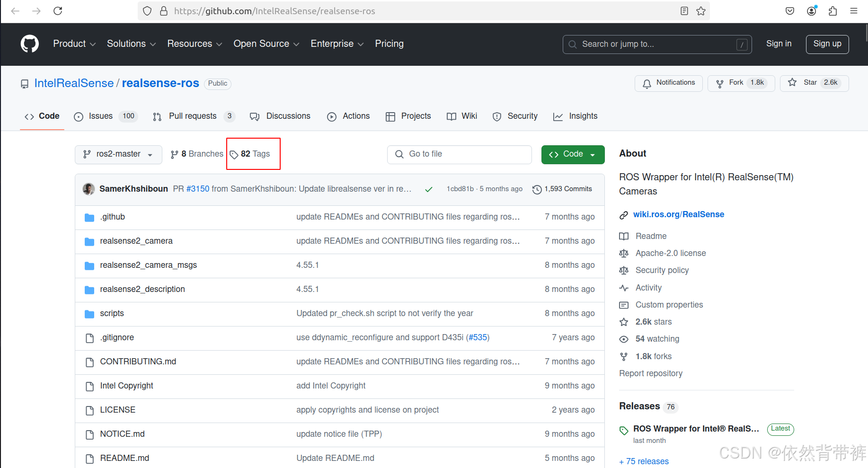This screenshot has width=868, height=468.
Task: Expand the Solutions menu
Action: 131,44
